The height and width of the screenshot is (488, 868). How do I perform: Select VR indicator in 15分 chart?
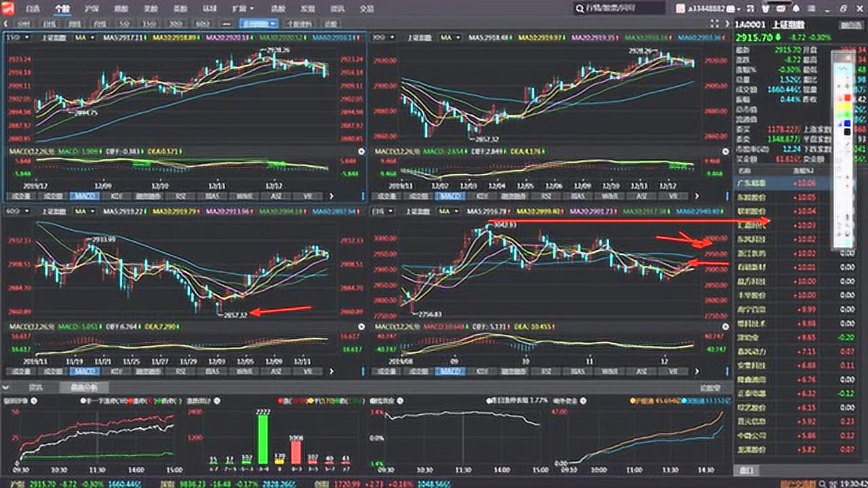307,196
